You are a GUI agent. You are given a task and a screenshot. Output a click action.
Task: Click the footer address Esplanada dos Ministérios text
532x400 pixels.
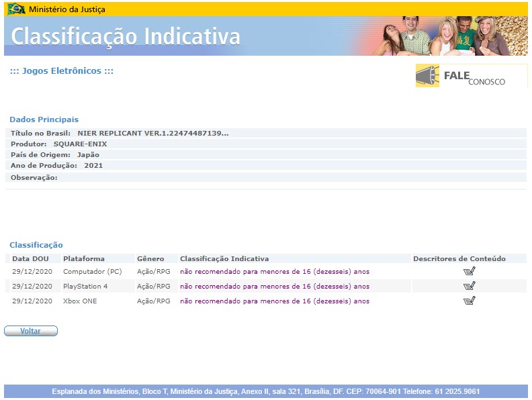tap(265, 391)
